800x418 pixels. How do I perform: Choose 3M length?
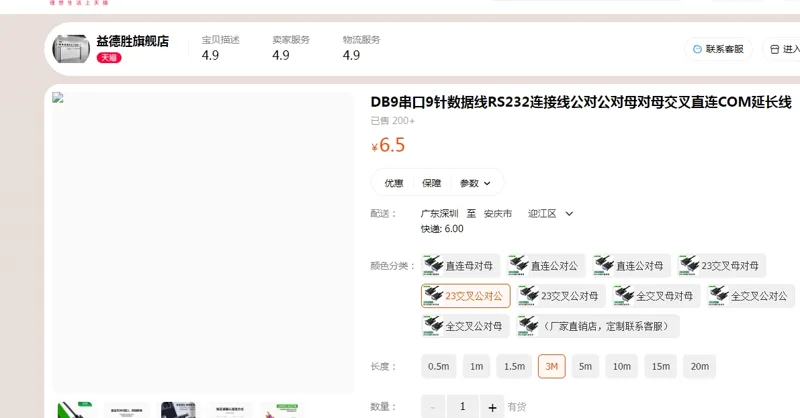pos(552,366)
